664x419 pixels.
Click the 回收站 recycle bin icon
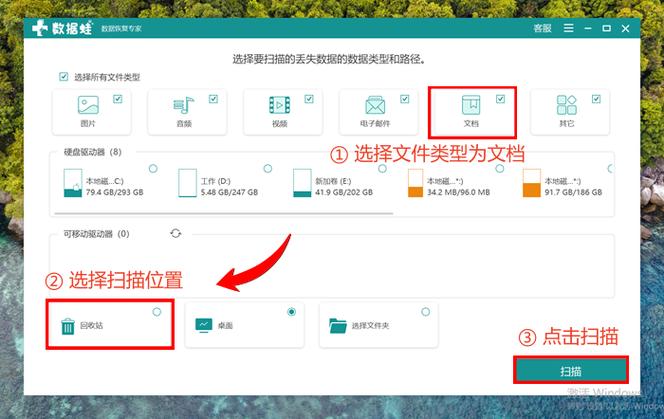(68, 326)
